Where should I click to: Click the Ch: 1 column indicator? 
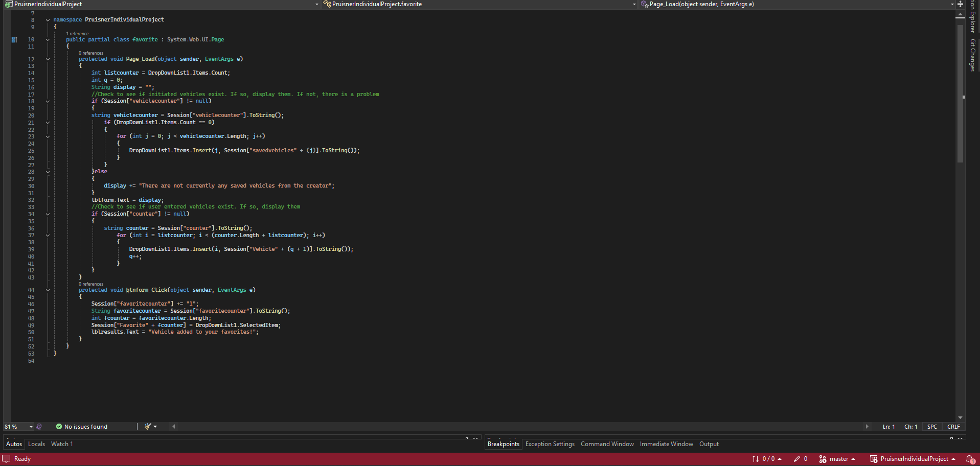[910, 427]
